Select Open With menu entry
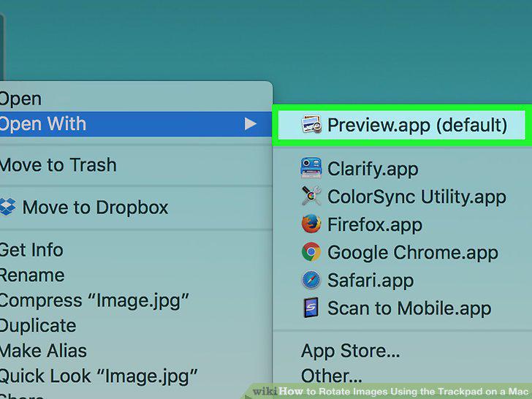The width and height of the screenshot is (532, 399). [x=136, y=124]
